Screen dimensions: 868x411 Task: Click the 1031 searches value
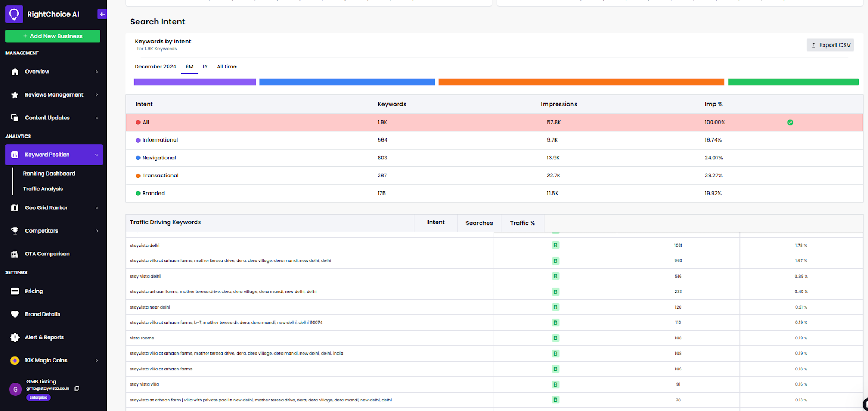coord(678,246)
